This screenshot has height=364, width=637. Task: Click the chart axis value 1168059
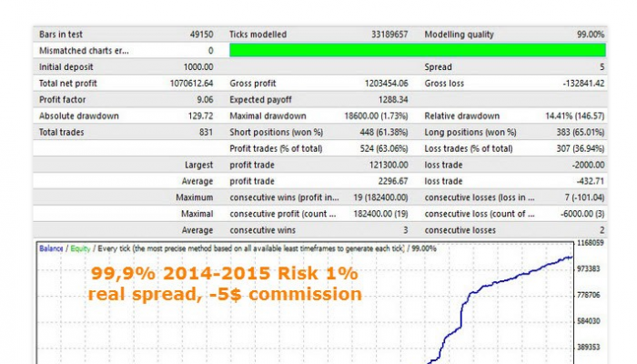coord(591,243)
